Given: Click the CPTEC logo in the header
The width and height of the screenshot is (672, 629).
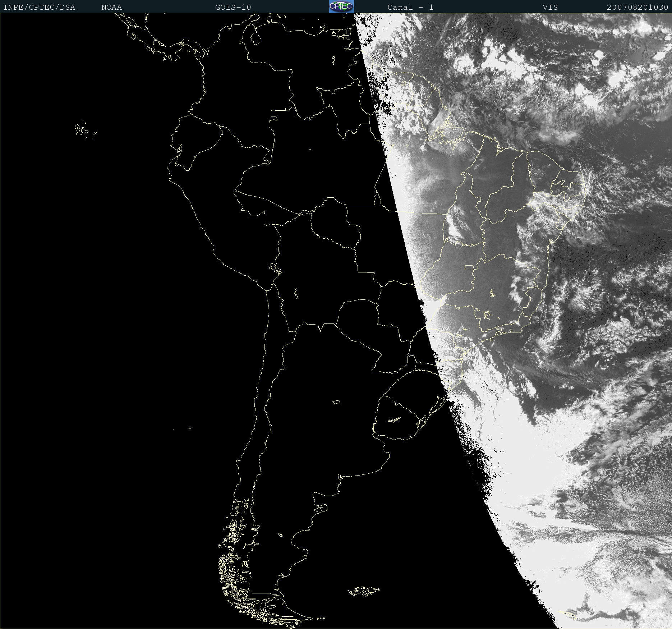Looking at the screenshot, I should 341,6.
